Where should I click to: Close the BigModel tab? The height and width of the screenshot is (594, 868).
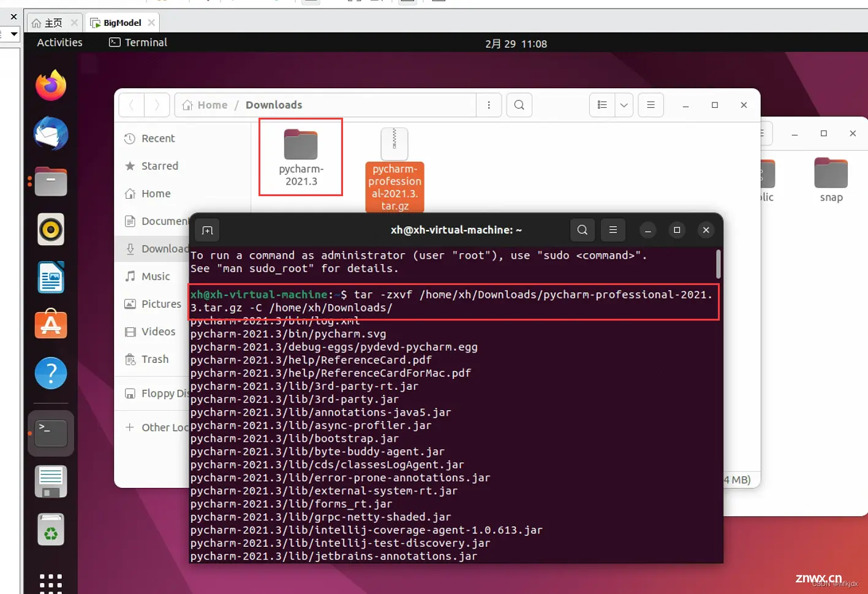pyautogui.click(x=151, y=23)
